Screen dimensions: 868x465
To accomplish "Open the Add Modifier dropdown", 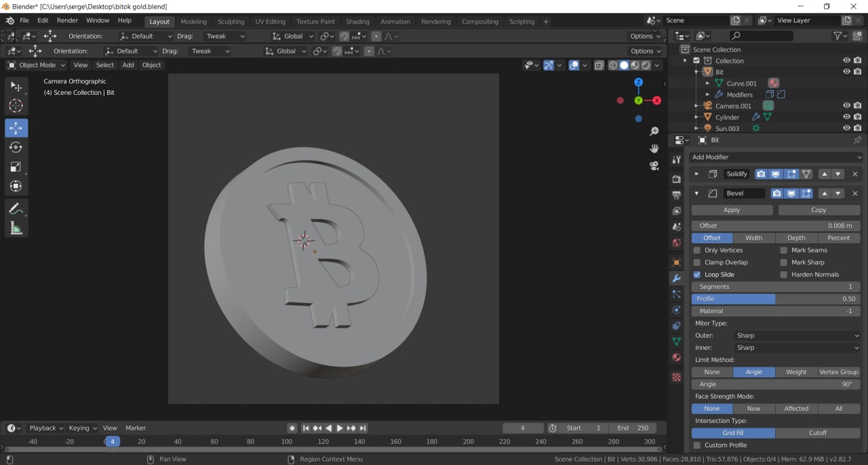I will coord(776,157).
